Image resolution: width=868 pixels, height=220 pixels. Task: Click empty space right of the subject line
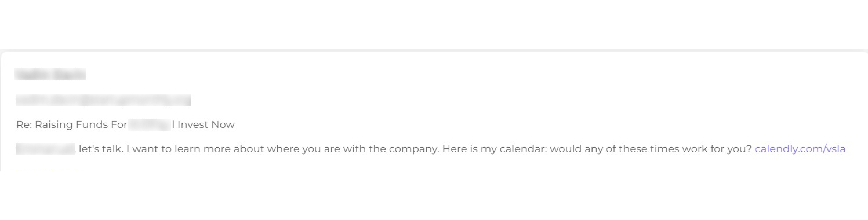[x=505, y=124]
